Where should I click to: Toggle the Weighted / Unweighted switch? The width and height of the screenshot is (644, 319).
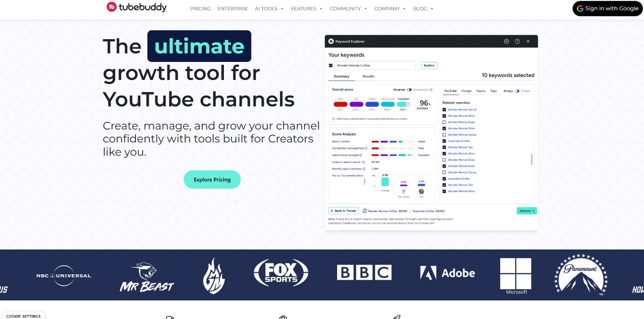click(410, 90)
